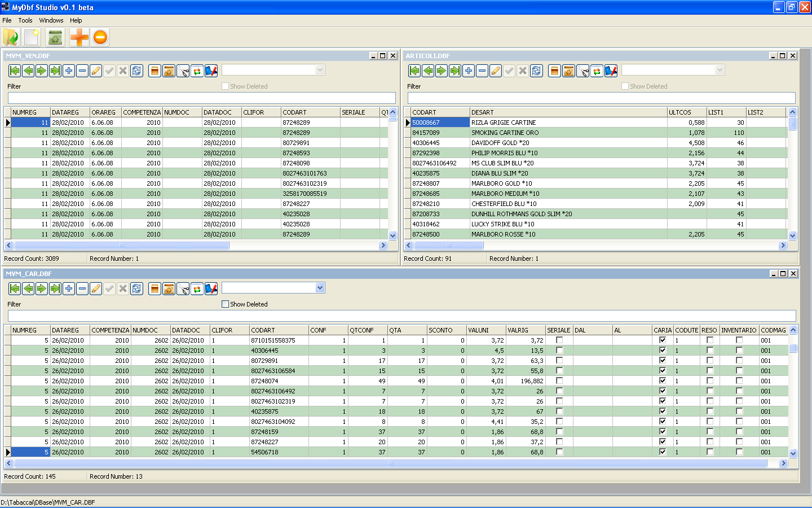Click scissors icon in MVM_CAR.DBF toolbar

[x=183, y=288]
